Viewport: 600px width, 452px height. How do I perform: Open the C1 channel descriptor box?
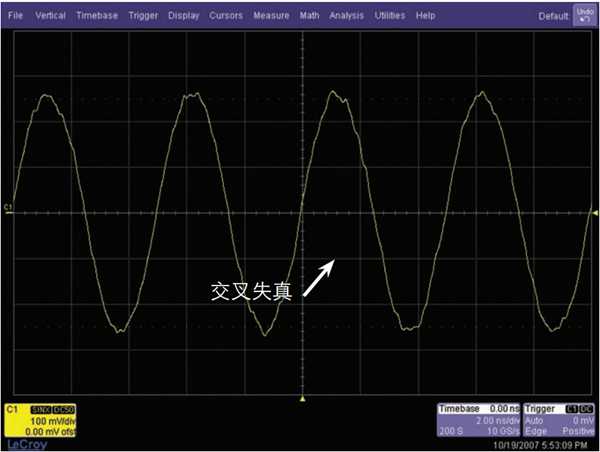pyautogui.click(x=40, y=420)
